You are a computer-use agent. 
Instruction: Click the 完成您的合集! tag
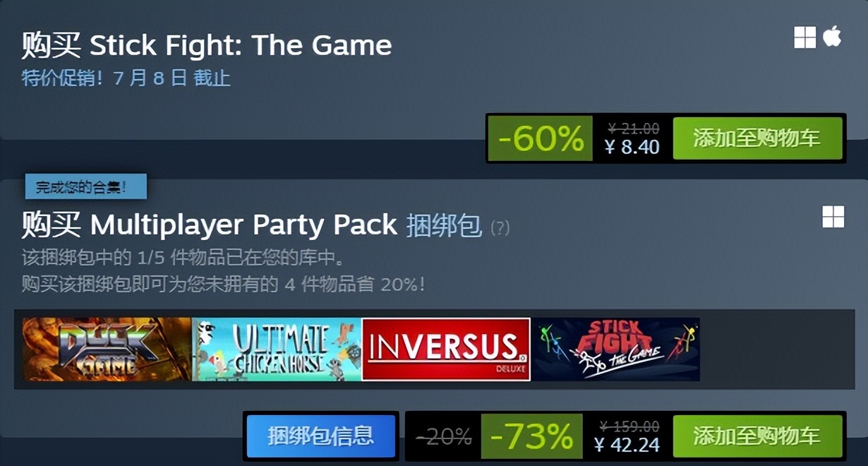[85, 187]
